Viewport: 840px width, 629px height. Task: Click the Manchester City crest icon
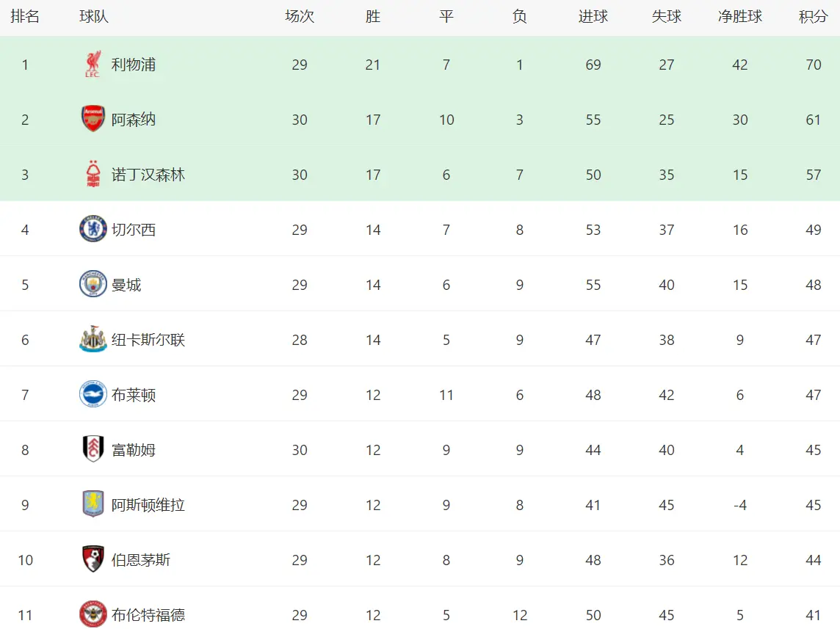pos(93,284)
